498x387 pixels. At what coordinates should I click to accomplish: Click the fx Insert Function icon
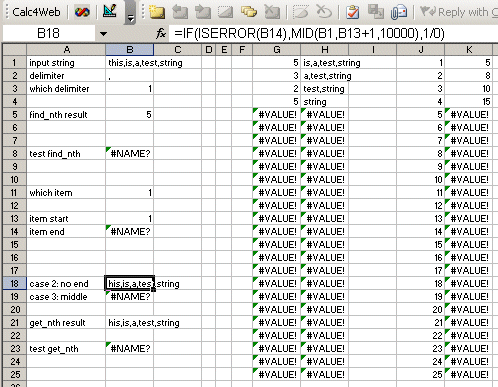point(161,33)
